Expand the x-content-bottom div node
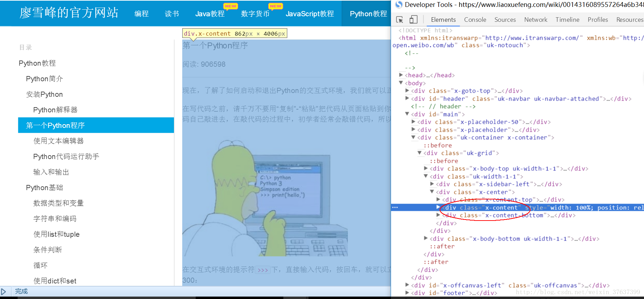Image resolution: width=644 pixels, height=299 pixels. point(438,215)
